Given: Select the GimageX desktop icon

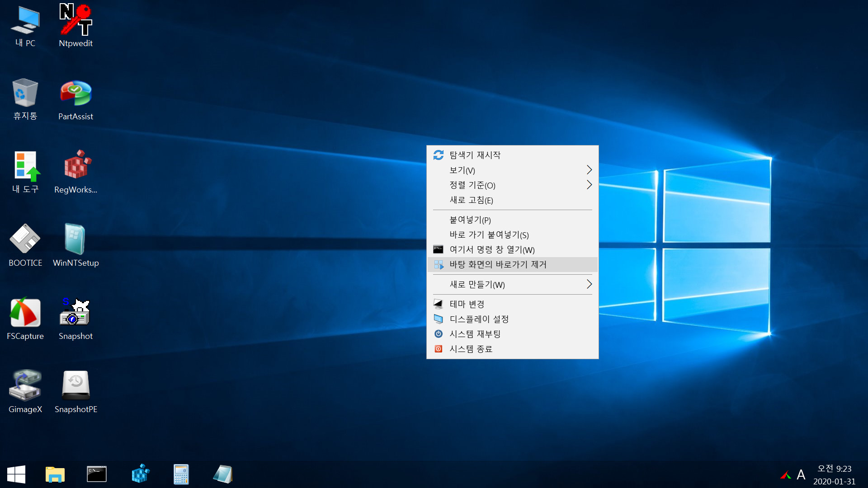Looking at the screenshot, I should (25, 392).
